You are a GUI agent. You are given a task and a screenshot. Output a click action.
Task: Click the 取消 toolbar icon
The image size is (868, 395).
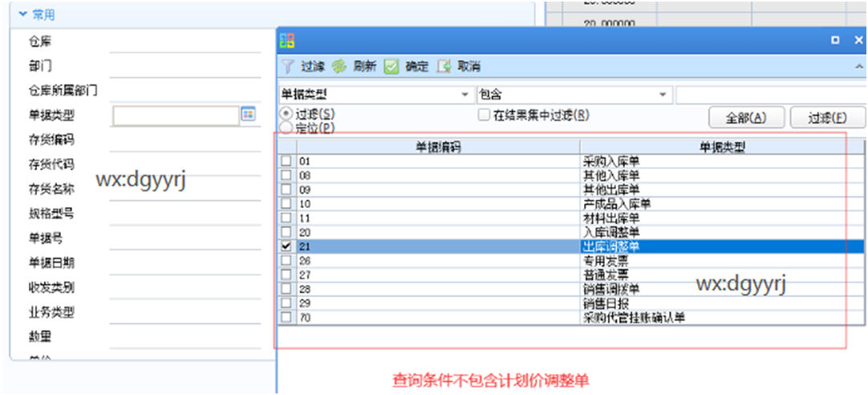[444, 67]
